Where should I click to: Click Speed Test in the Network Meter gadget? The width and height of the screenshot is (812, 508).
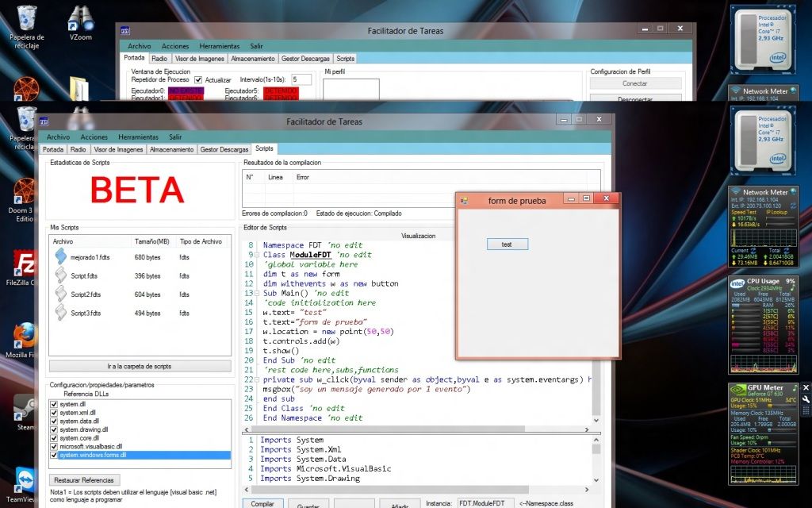(x=744, y=212)
